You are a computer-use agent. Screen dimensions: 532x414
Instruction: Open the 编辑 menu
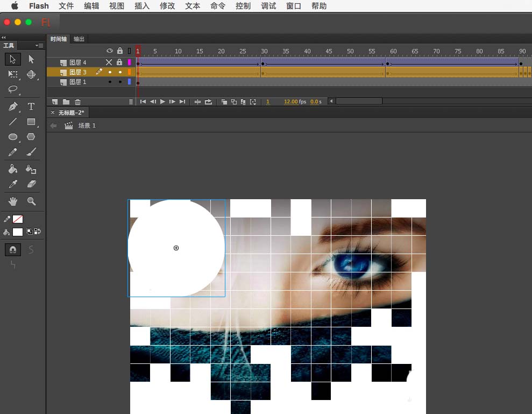click(x=91, y=6)
